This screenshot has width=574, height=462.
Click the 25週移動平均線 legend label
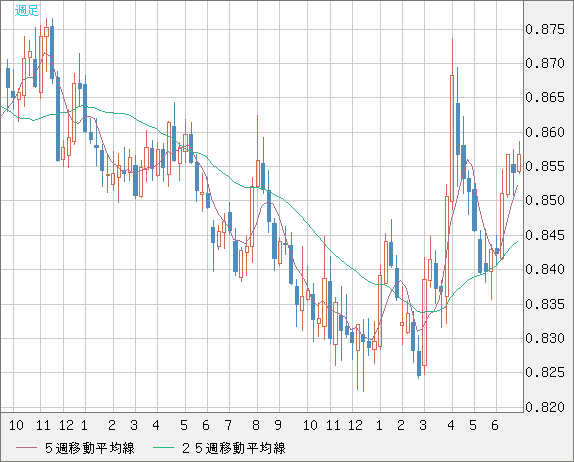pos(234,448)
